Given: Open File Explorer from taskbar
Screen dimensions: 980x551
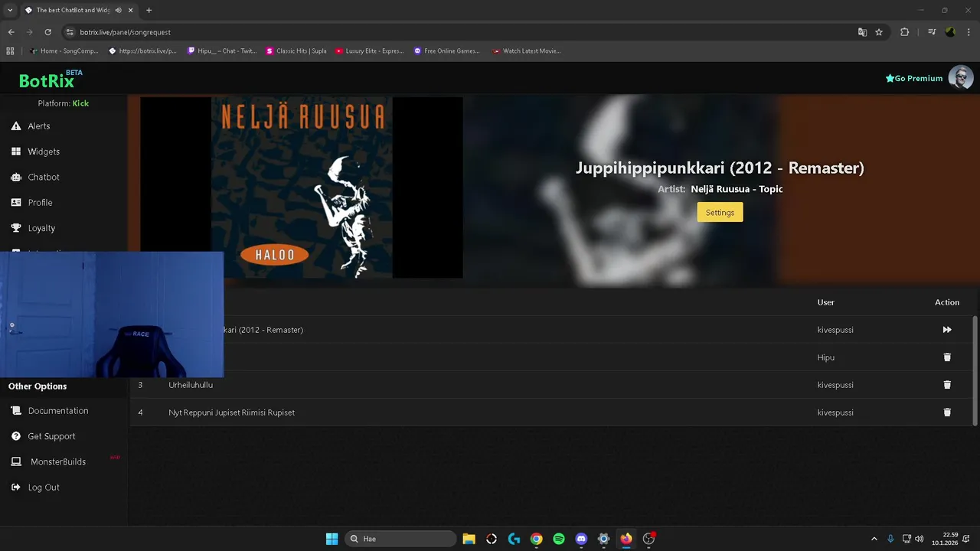Looking at the screenshot, I should click(469, 539).
